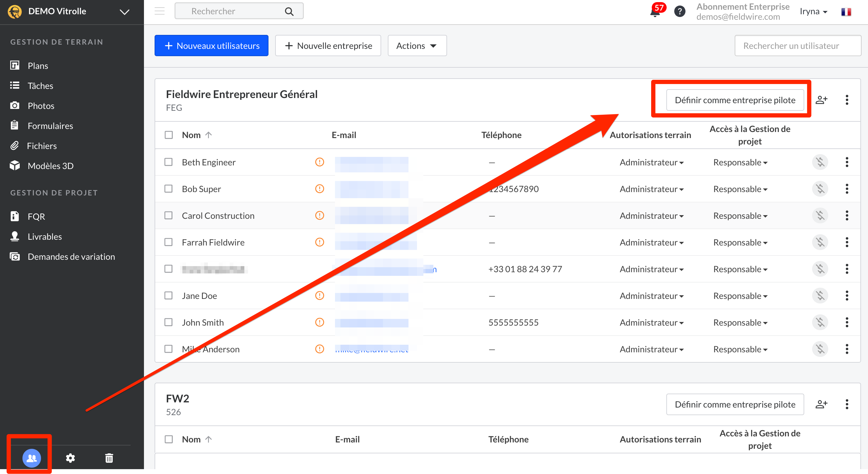The height and width of the screenshot is (474, 868).
Task: Select the Jane Doe row checkbox
Action: pos(169,296)
